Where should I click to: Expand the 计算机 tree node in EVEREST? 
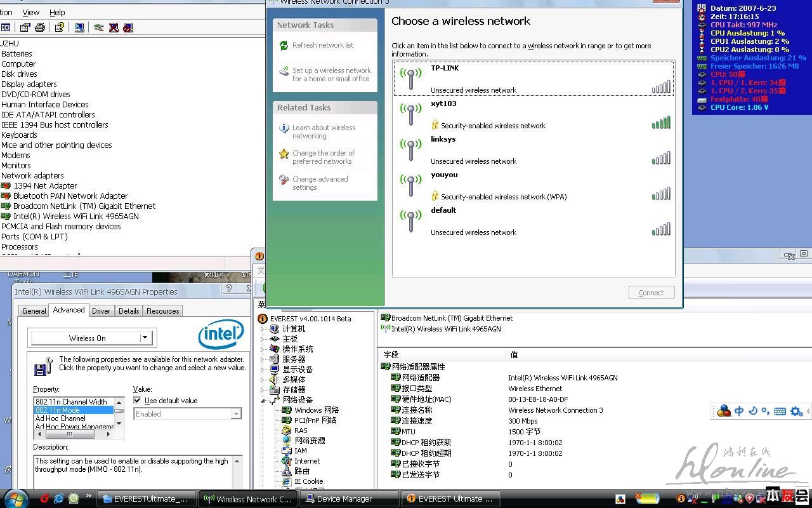pyautogui.click(x=263, y=329)
